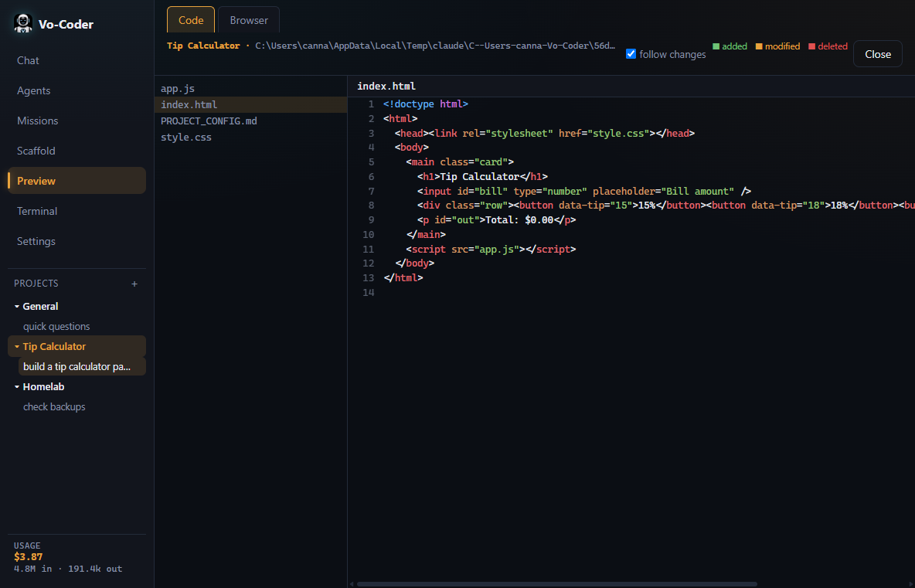The width and height of the screenshot is (915, 588).
Task: Click the bill input code line
Action: [584, 192]
